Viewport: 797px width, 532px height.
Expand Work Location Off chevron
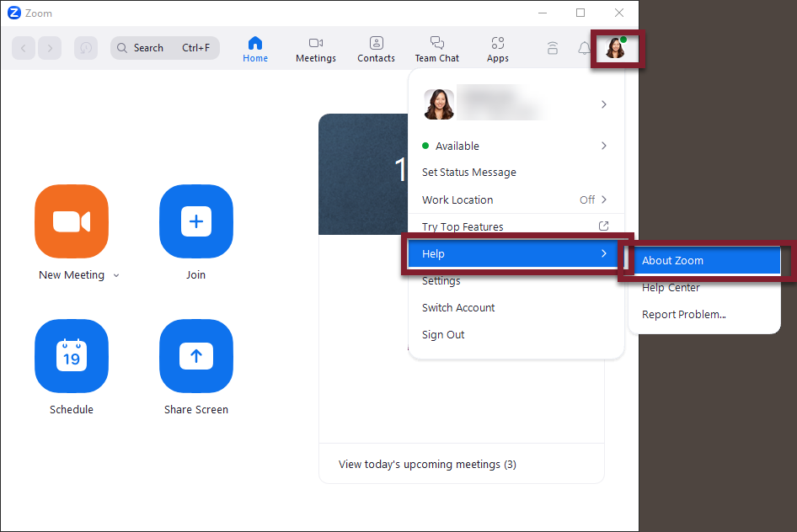click(604, 199)
